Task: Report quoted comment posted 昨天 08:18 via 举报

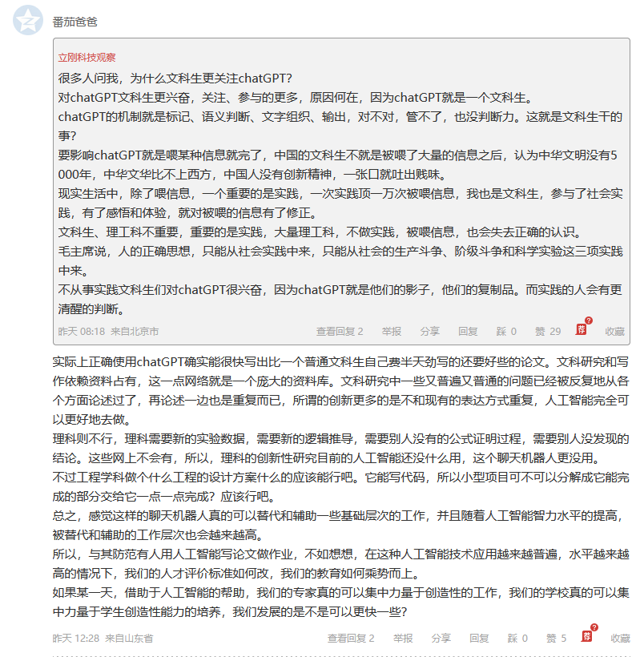Action: 392,332
